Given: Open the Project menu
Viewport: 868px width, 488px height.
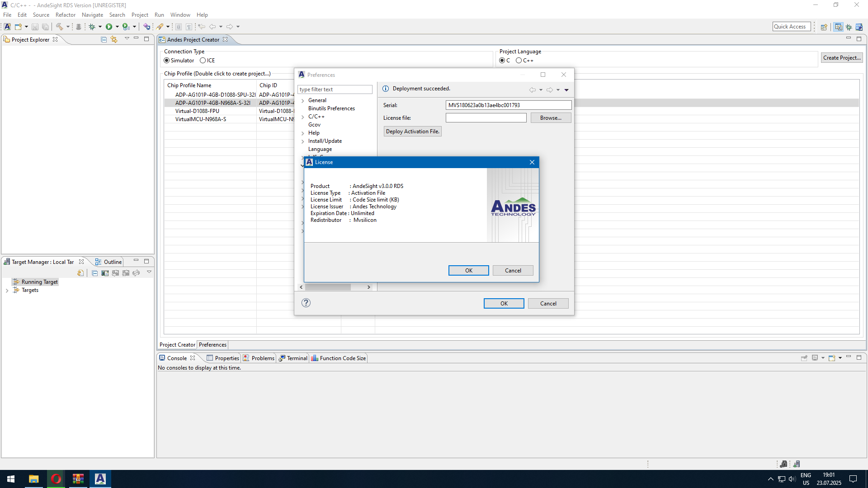Looking at the screenshot, I should tap(140, 15).
